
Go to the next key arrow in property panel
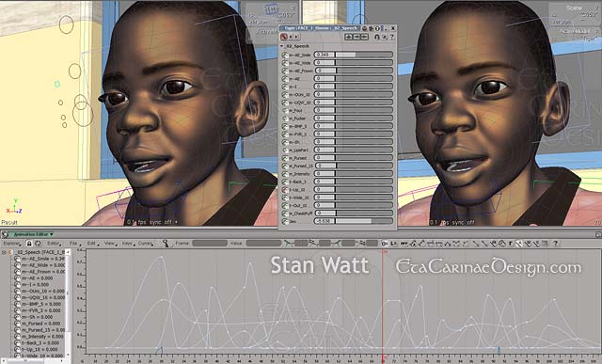296,37
